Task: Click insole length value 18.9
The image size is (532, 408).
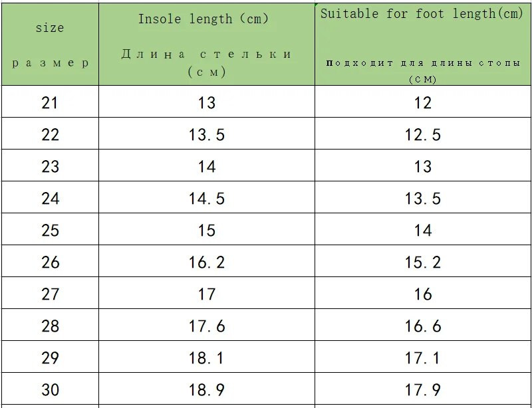Action: tap(207, 390)
